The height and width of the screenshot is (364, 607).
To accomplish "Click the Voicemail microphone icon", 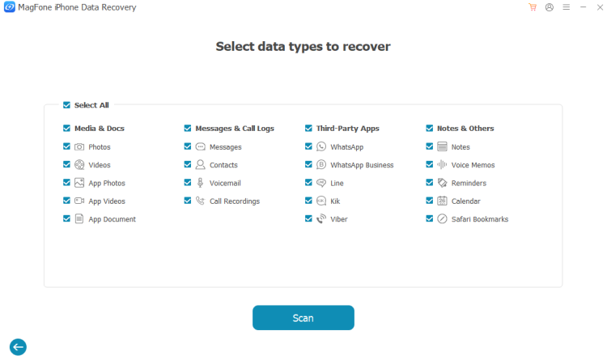I will (x=200, y=183).
